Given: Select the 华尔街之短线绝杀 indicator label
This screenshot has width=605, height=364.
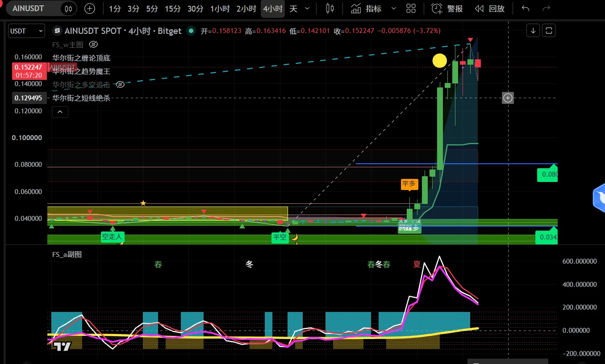Looking at the screenshot, I should pos(81,98).
